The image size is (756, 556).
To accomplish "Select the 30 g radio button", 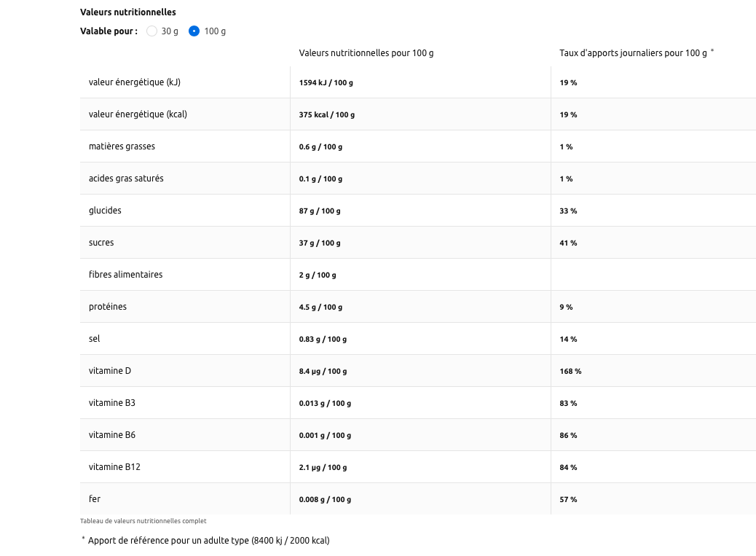I will pyautogui.click(x=152, y=31).
